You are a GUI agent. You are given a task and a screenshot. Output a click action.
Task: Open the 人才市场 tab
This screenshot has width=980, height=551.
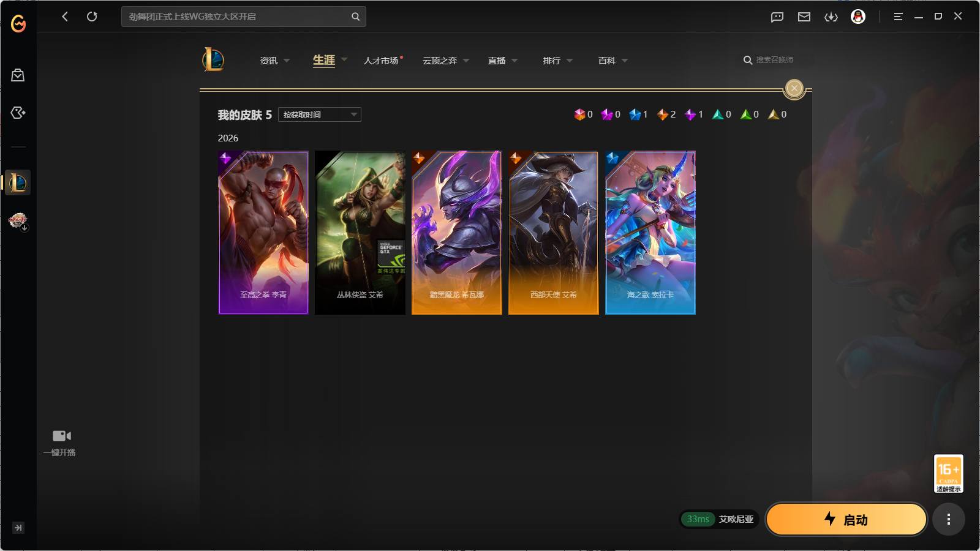(x=381, y=61)
